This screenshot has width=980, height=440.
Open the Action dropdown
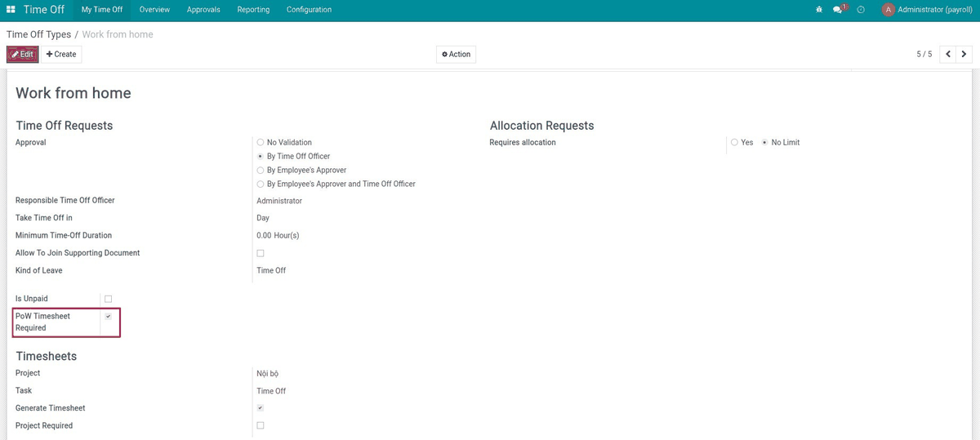coord(457,54)
